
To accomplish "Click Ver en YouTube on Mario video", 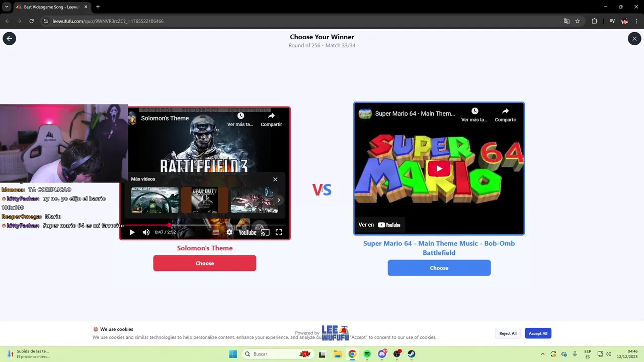I will click(x=379, y=225).
